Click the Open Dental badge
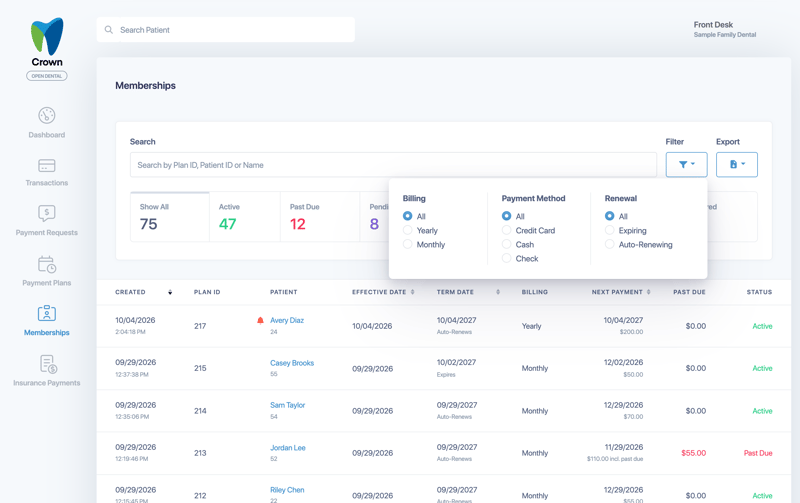 tap(47, 76)
